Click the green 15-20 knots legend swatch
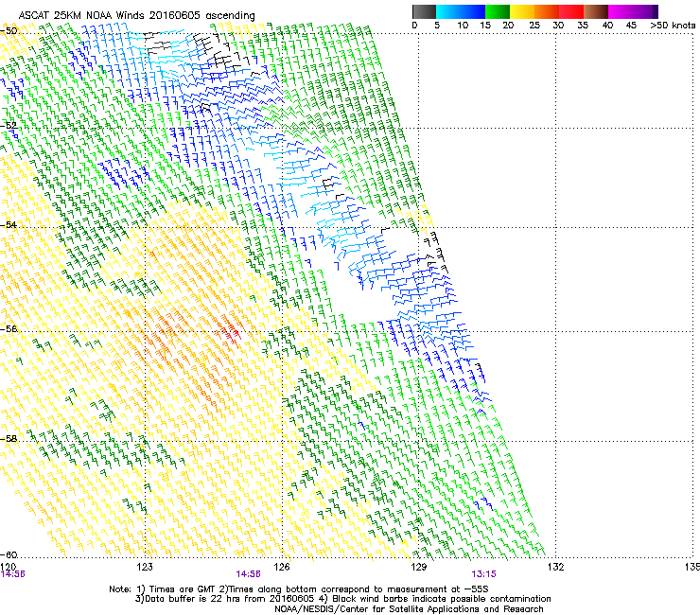Image resolution: width=700 pixels, height=615 pixels. [x=498, y=11]
